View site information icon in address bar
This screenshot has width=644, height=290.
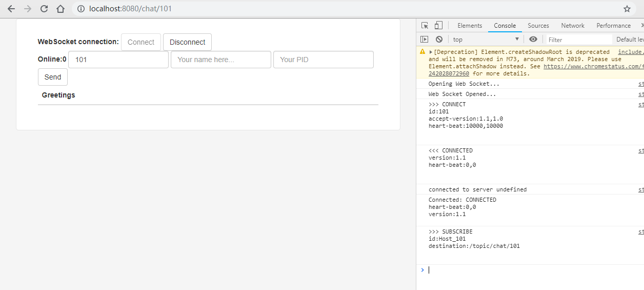(80, 9)
